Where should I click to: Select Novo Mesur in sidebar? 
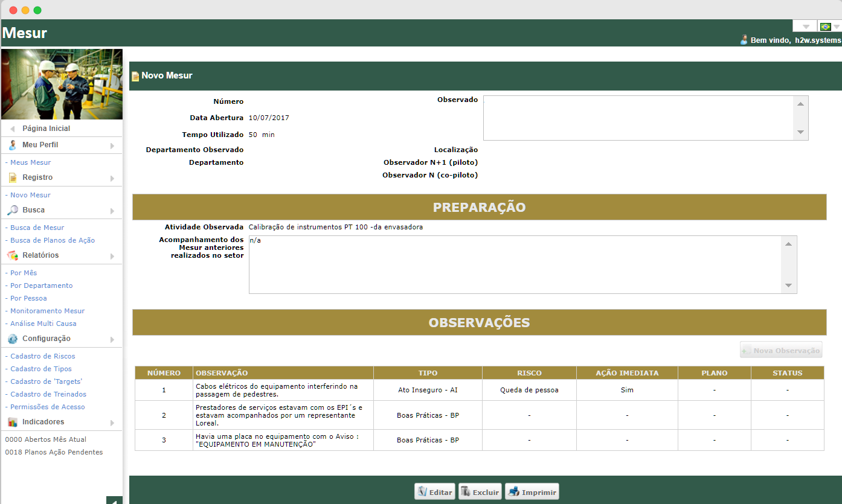(30, 195)
